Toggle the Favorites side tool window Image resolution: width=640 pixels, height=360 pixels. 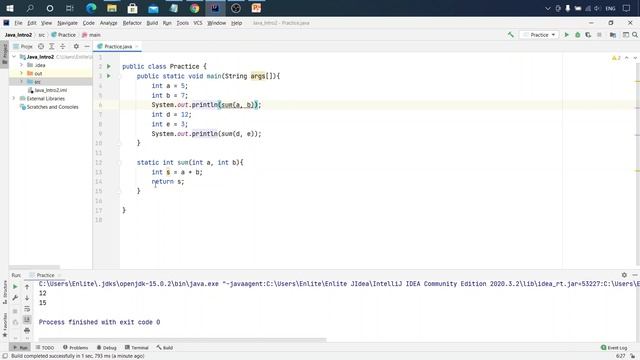(x=4, y=325)
